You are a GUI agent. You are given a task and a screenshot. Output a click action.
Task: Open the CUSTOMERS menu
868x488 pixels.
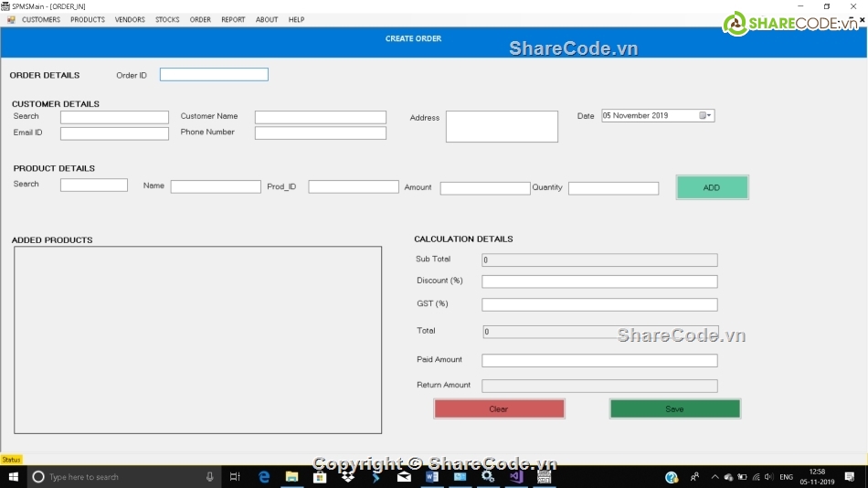[41, 19]
